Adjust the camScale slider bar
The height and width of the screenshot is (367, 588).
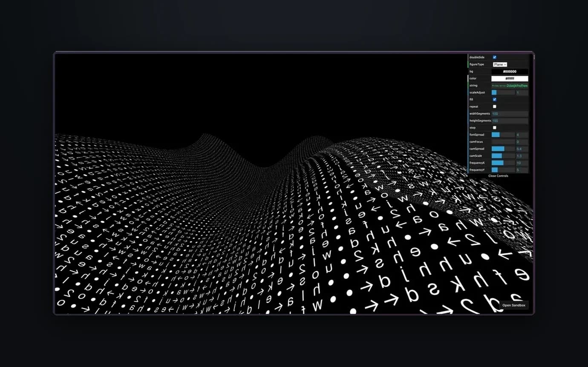[503, 156]
